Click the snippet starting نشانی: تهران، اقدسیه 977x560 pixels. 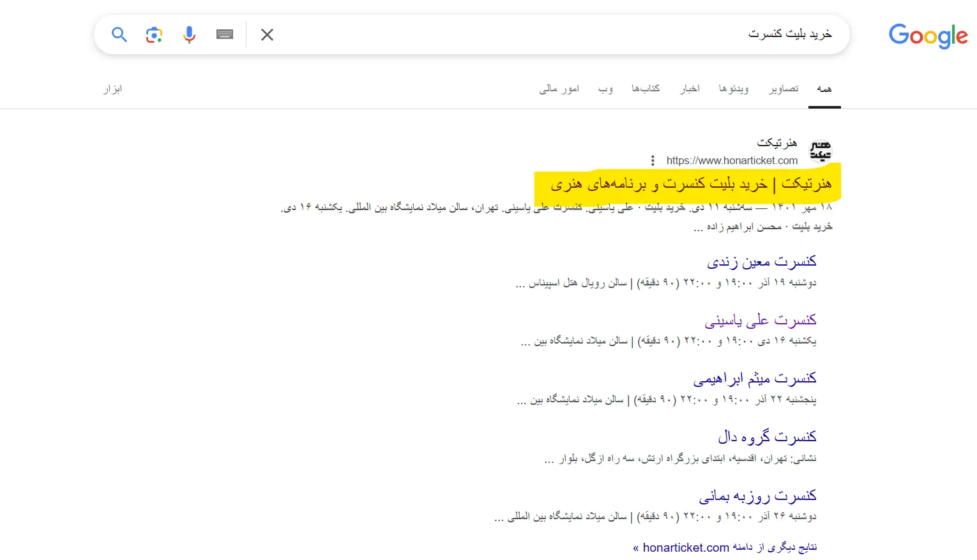(x=680, y=458)
